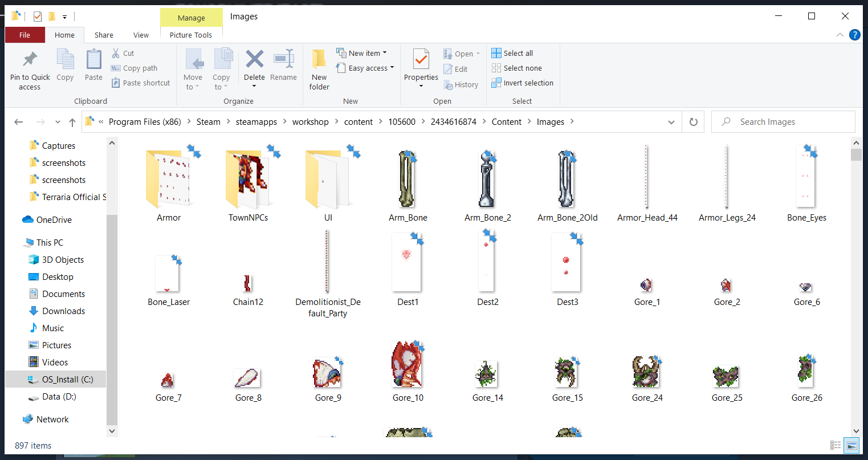Click the Copy icon in Clipboard group
The image size is (868, 460).
pos(66,59)
